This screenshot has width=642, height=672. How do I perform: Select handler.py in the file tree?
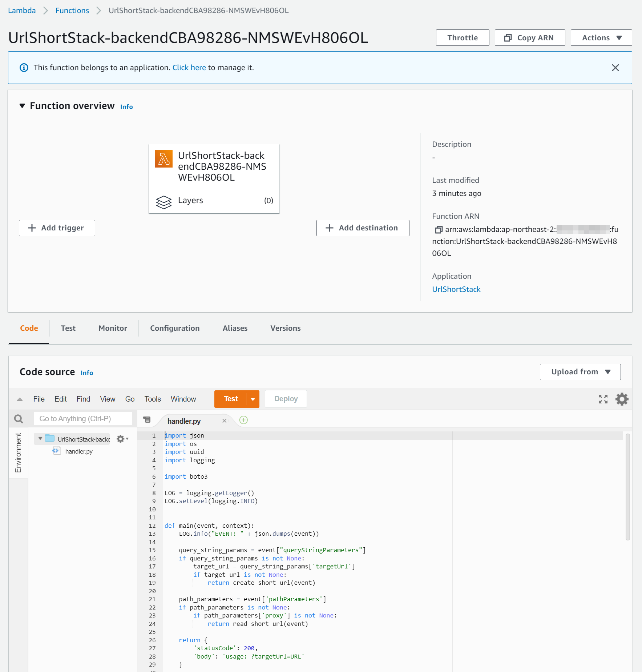click(78, 451)
